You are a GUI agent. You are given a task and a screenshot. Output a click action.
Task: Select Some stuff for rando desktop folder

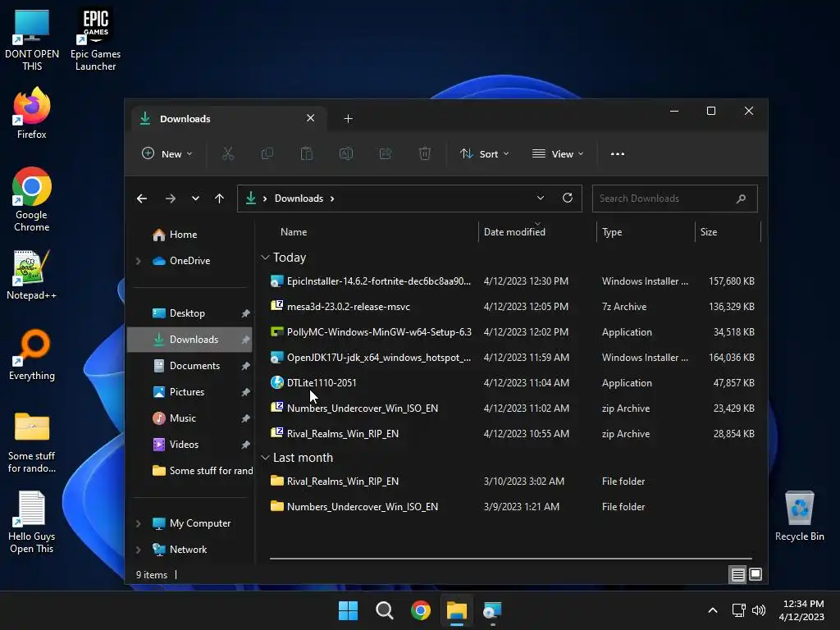click(x=32, y=442)
